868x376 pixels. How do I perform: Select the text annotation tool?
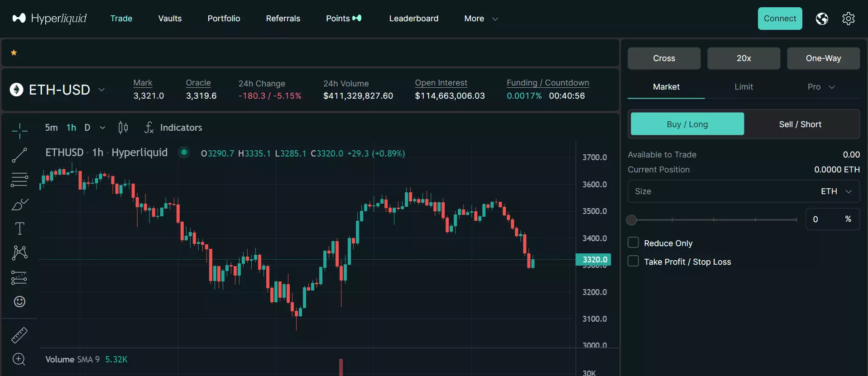tap(19, 228)
